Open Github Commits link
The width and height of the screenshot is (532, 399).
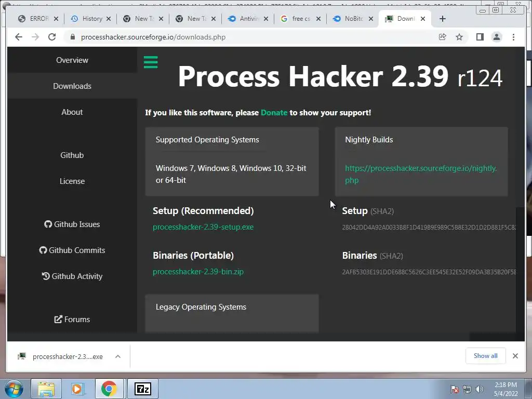72,250
